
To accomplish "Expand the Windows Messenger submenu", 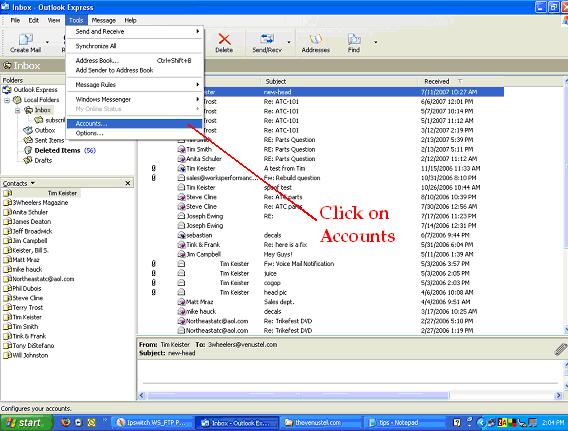I will tap(134, 99).
